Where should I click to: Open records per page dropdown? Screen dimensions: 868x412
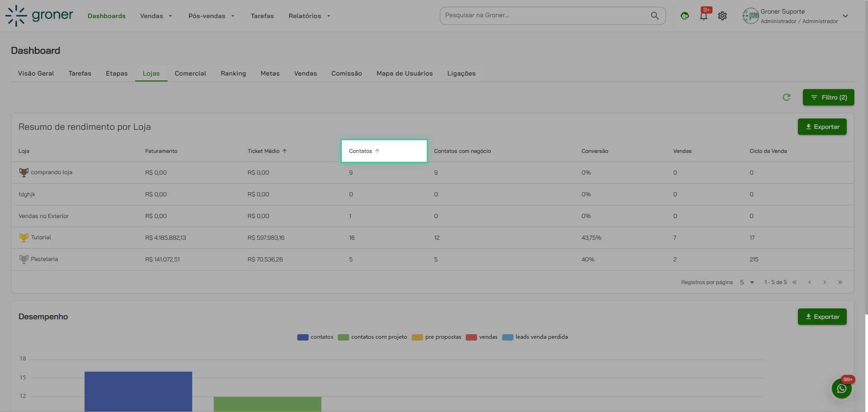click(x=747, y=282)
